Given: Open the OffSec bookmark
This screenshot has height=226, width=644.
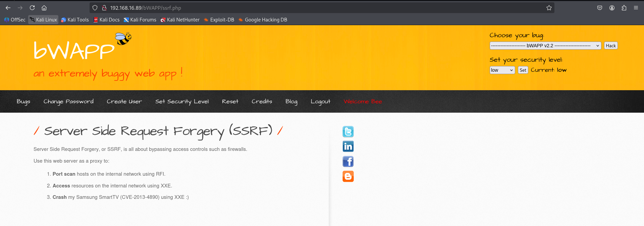Looking at the screenshot, I should coord(15,20).
